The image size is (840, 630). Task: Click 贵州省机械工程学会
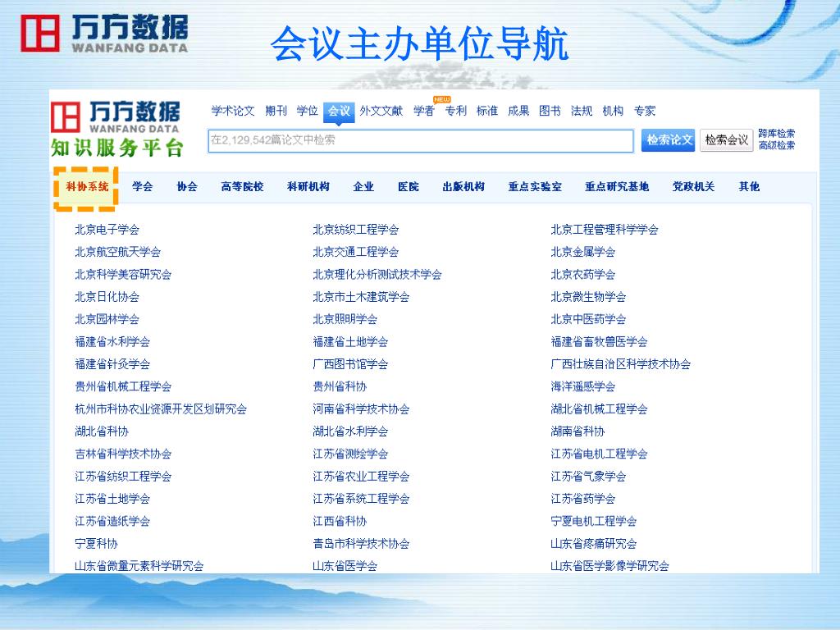click(123, 387)
